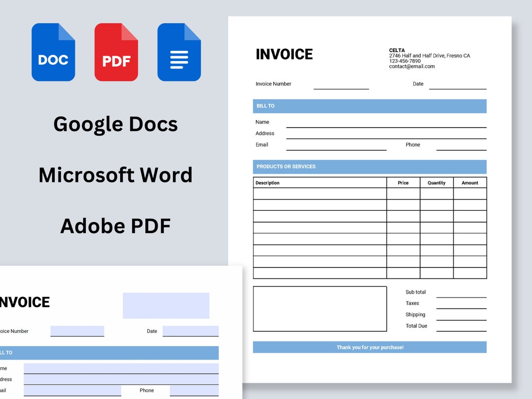Click the red PDF file icon

tap(116, 52)
